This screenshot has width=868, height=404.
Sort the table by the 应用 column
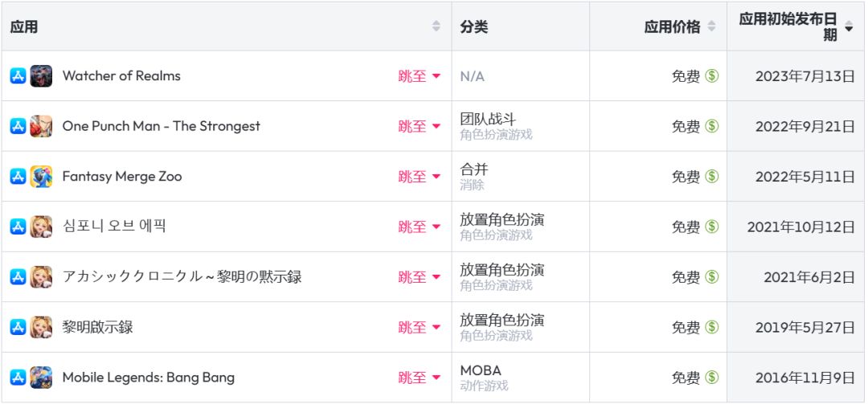[x=436, y=27]
